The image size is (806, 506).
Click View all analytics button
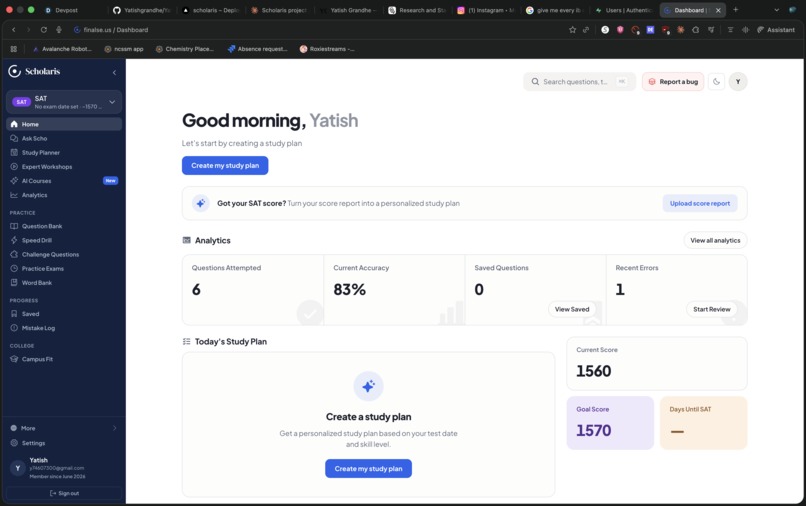[x=715, y=240]
